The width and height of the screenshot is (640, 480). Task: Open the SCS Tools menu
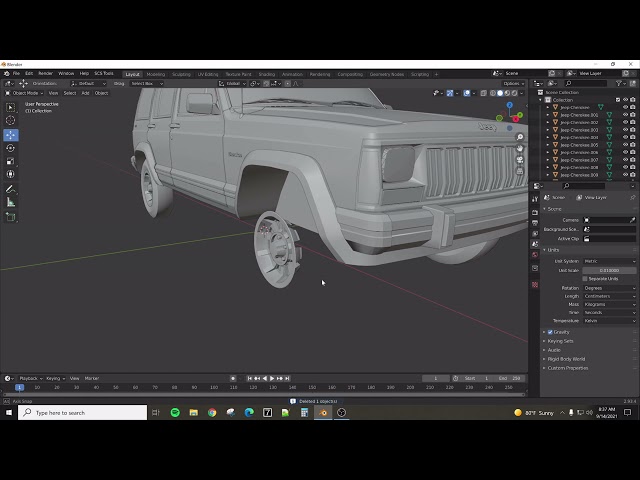pyautogui.click(x=104, y=73)
